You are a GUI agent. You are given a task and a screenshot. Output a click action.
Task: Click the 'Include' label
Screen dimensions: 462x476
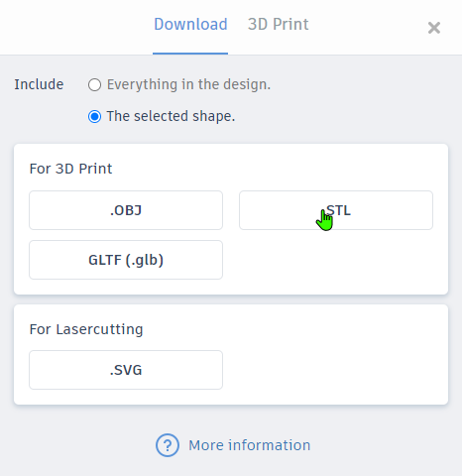[39, 84]
